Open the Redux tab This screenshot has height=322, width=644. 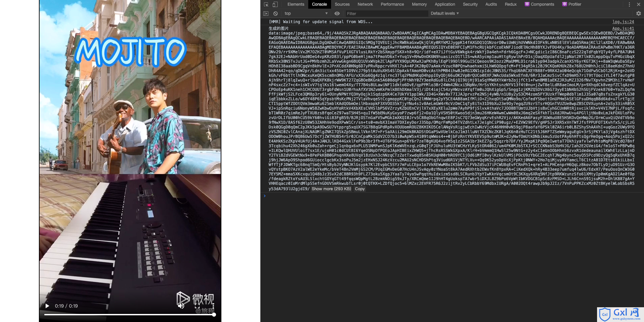click(511, 4)
